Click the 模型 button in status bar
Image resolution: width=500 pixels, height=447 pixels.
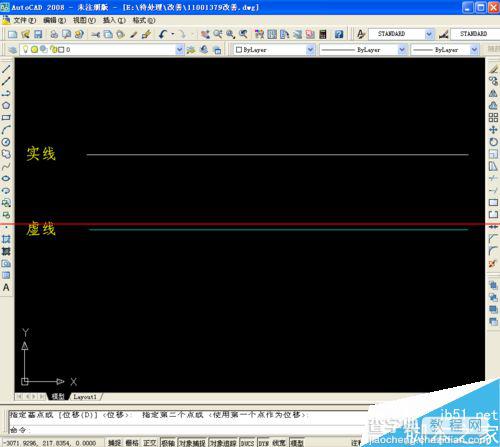click(296, 443)
